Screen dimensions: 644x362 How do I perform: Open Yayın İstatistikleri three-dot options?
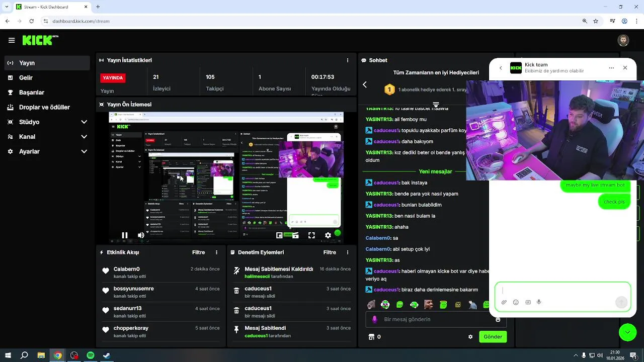click(347, 60)
